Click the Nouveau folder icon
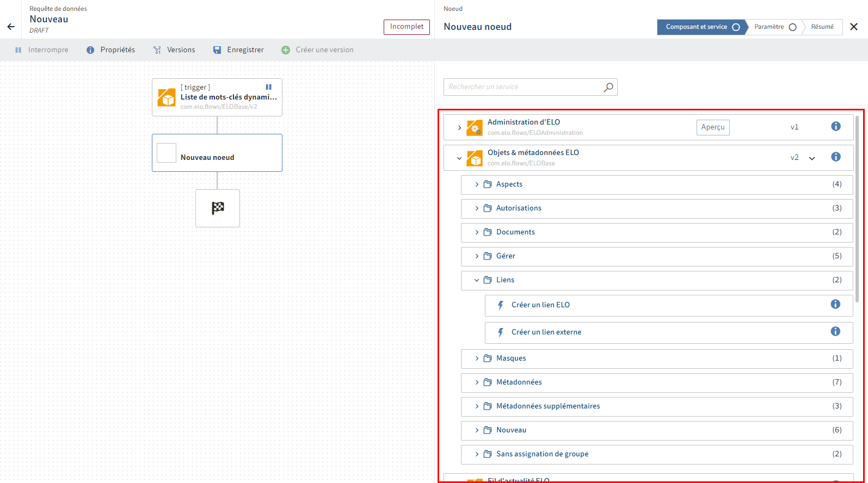This screenshot has width=868, height=483. [x=488, y=430]
